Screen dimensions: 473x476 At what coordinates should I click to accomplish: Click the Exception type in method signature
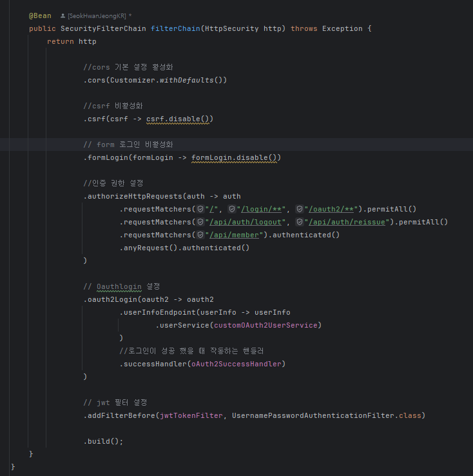click(x=342, y=28)
